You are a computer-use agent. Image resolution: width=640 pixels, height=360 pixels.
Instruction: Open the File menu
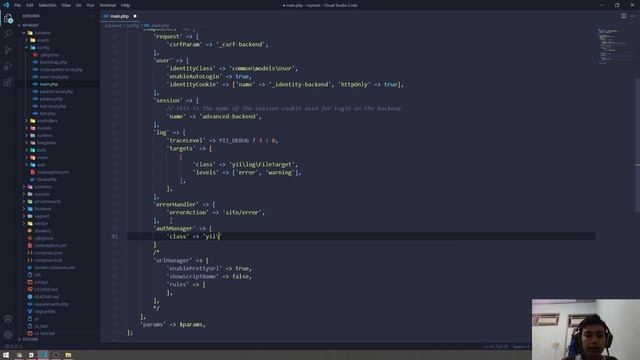coord(18,5)
